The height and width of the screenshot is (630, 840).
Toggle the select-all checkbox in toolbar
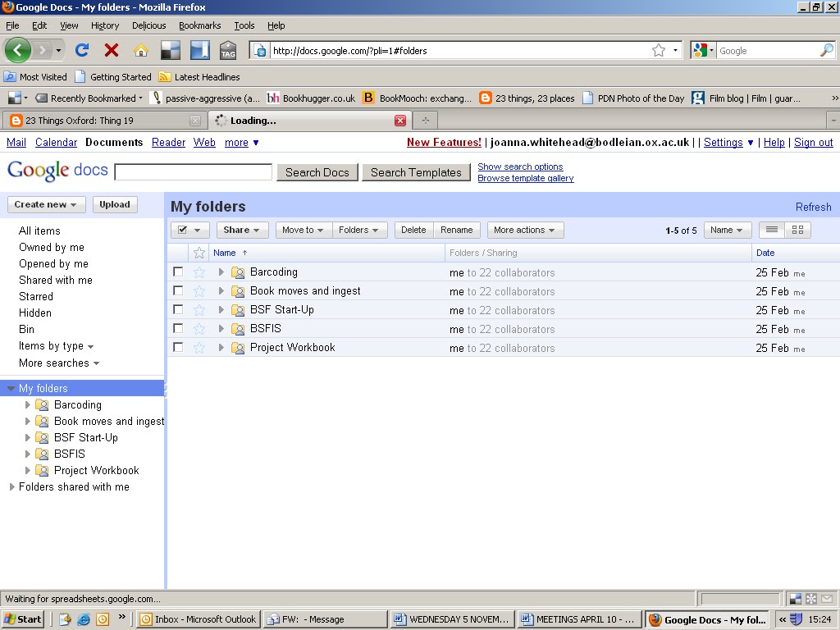pos(183,230)
